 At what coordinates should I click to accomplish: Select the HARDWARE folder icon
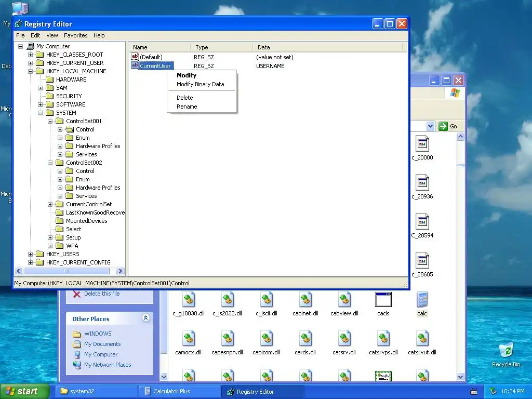[50, 79]
